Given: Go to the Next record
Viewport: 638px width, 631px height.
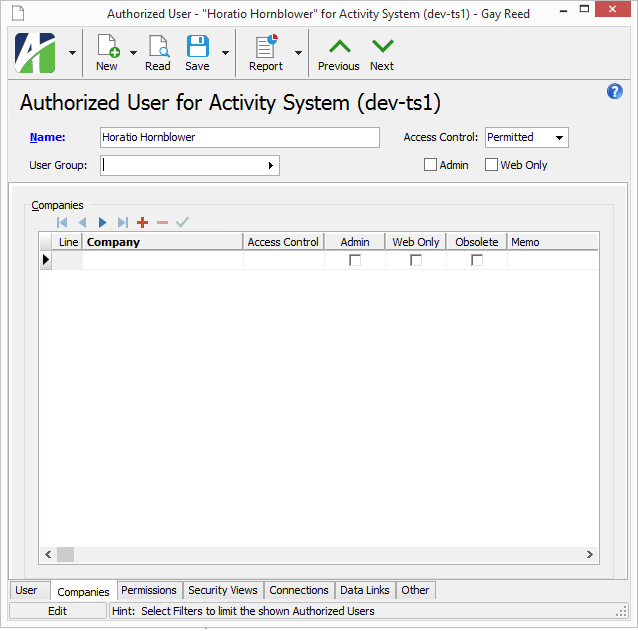Looking at the screenshot, I should [382, 54].
